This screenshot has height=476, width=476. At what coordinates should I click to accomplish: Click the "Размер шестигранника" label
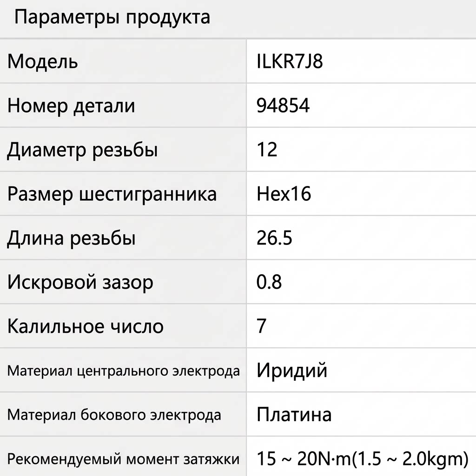tap(112, 194)
